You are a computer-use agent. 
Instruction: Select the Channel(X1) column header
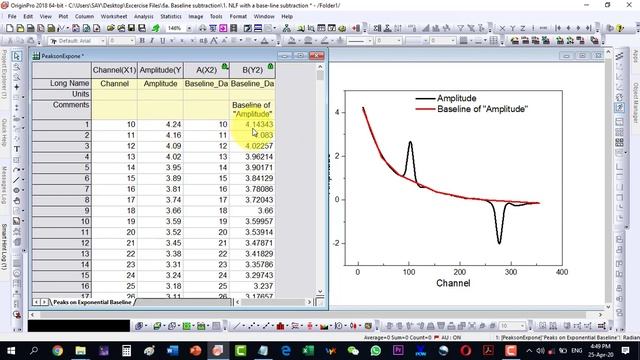pyautogui.click(x=114, y=70)
